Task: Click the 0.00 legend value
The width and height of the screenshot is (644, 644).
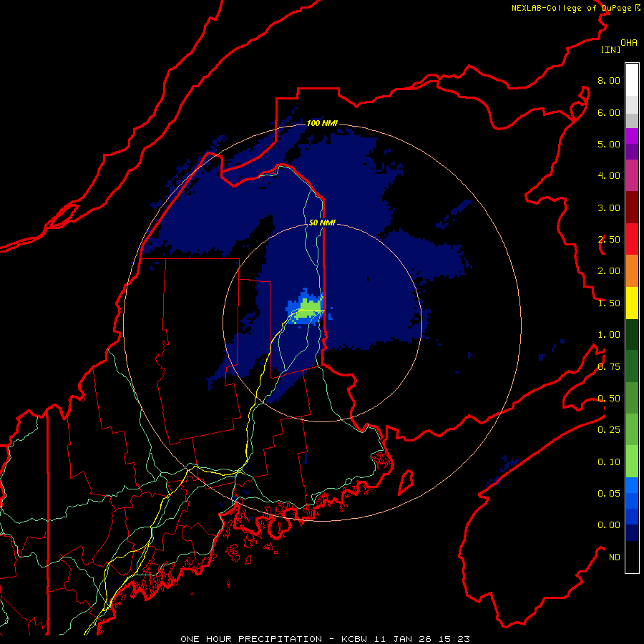Action: click(609, 525)
